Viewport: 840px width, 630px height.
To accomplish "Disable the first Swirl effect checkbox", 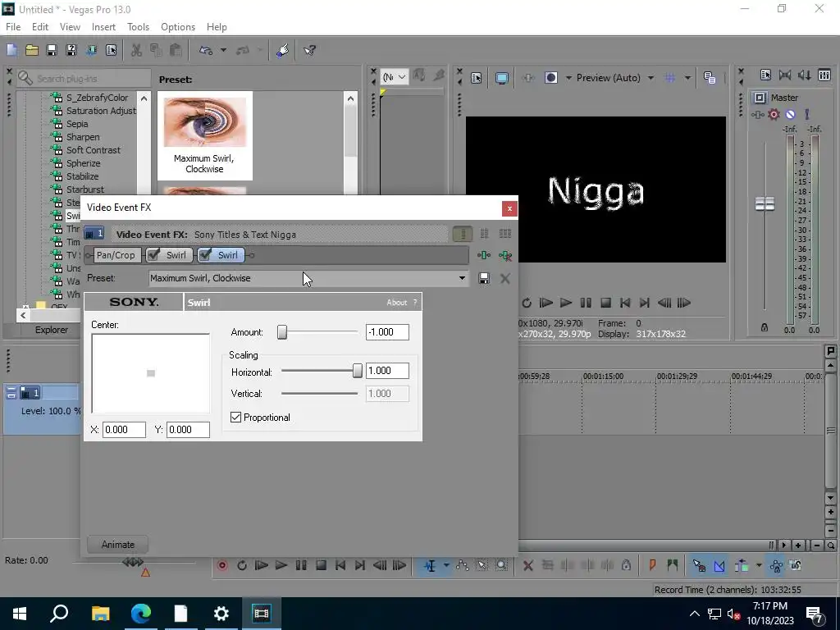I will pyautogui.click(x=153, y=255).
